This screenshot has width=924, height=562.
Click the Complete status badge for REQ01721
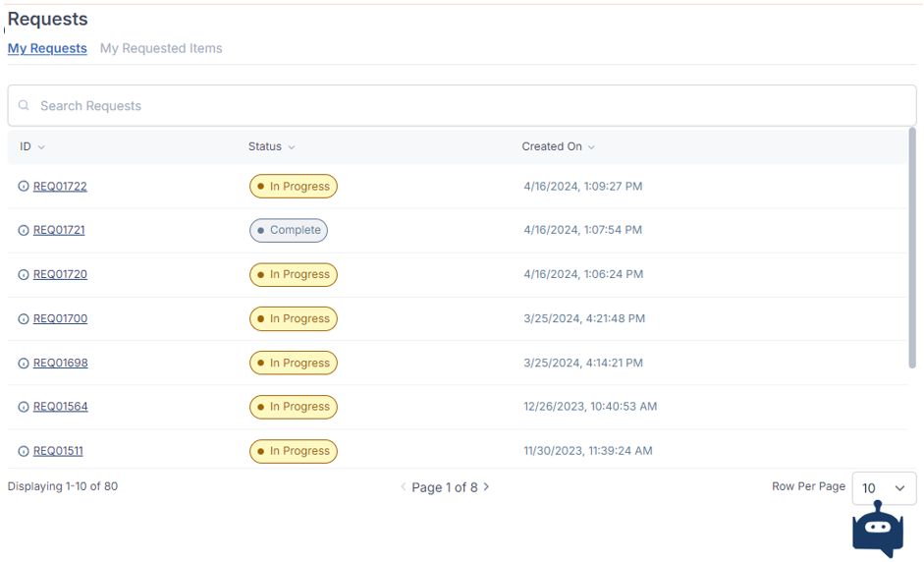(289, 230)
